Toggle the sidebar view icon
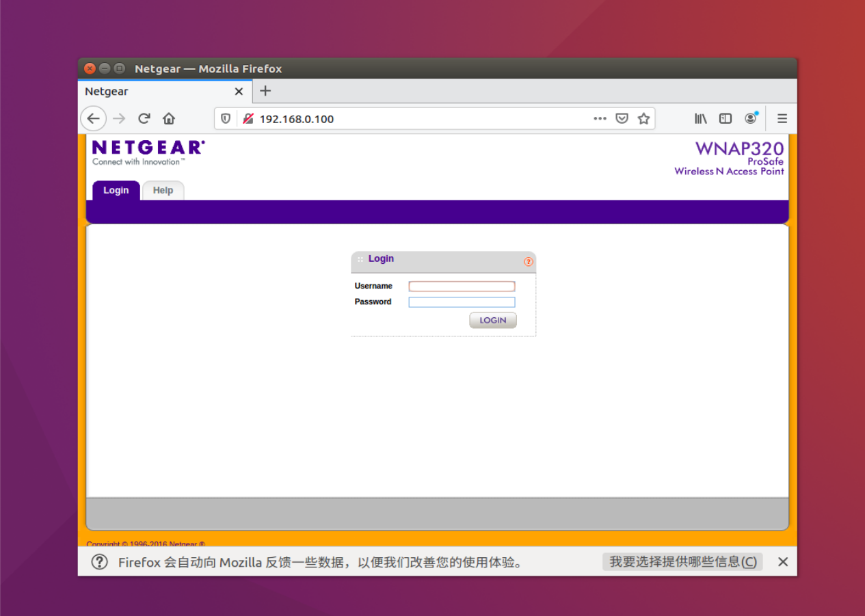Viewport: 865px width, 616px height. tap(726, 118)
